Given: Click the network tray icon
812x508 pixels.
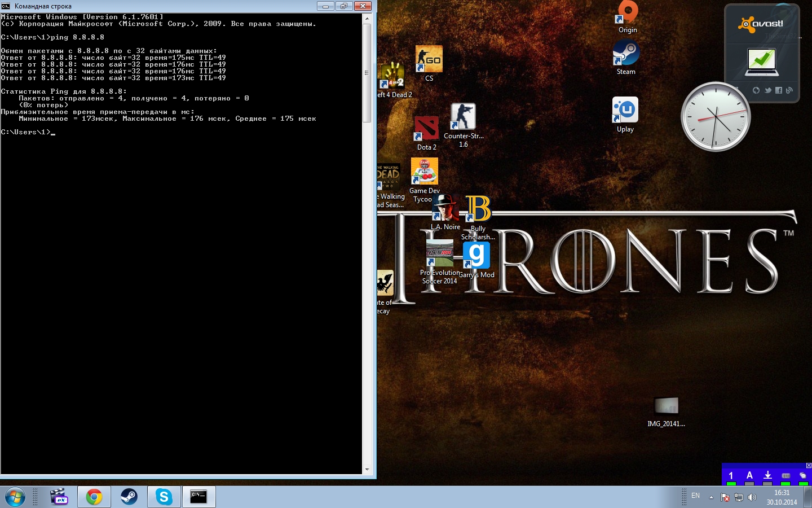Looking at the screenshot, I should 739,497.
